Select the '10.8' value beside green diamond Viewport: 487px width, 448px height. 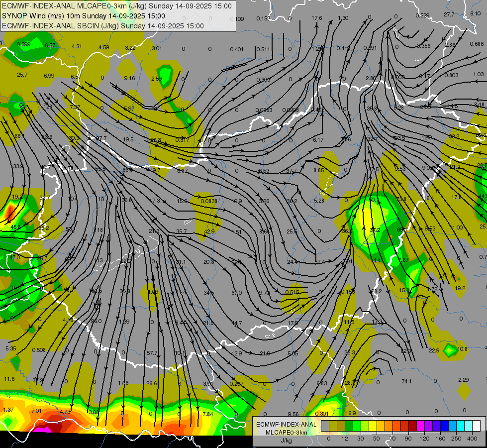[x=463, y=349]
